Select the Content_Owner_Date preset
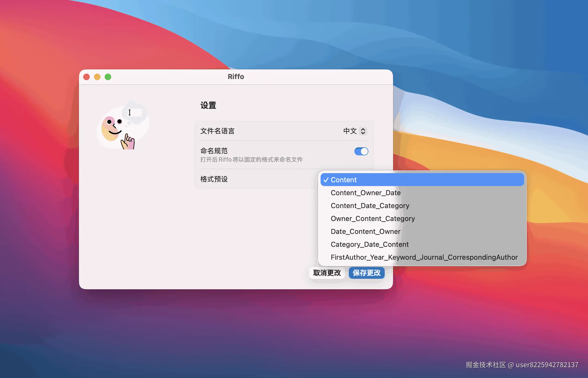 (x=366, y=192)
